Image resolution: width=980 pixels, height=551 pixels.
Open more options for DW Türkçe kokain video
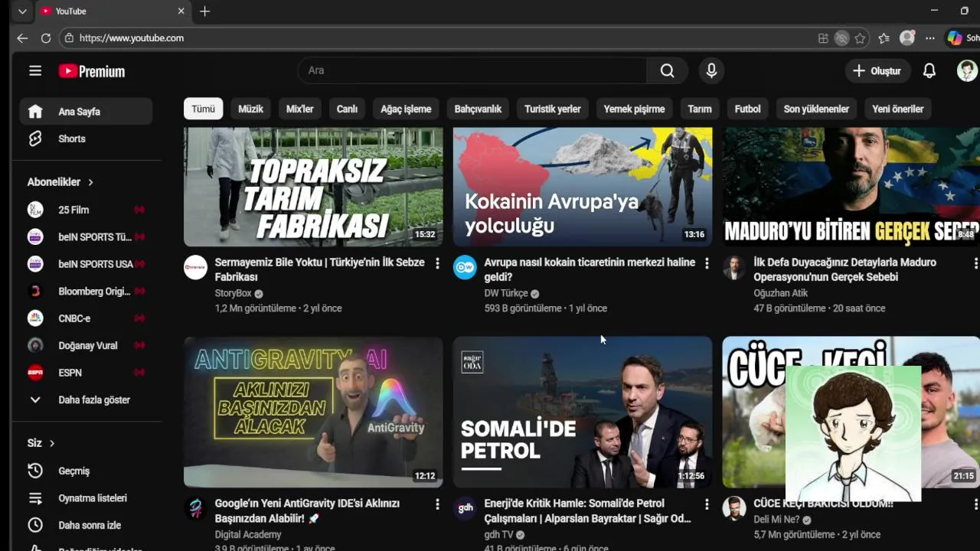point(707,263)
